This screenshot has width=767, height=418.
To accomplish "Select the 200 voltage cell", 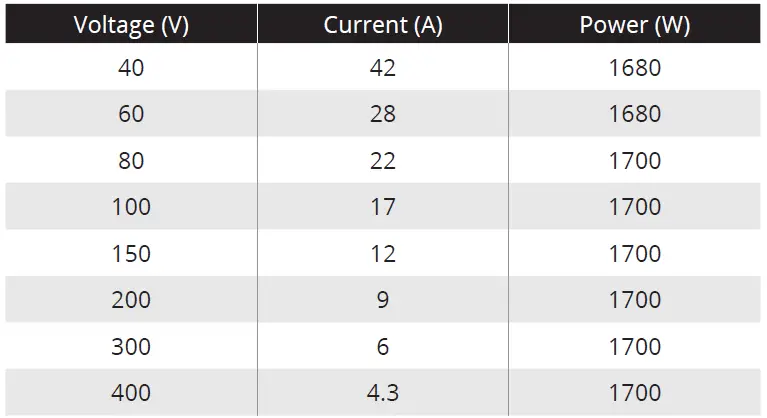I will click(131, 300).
